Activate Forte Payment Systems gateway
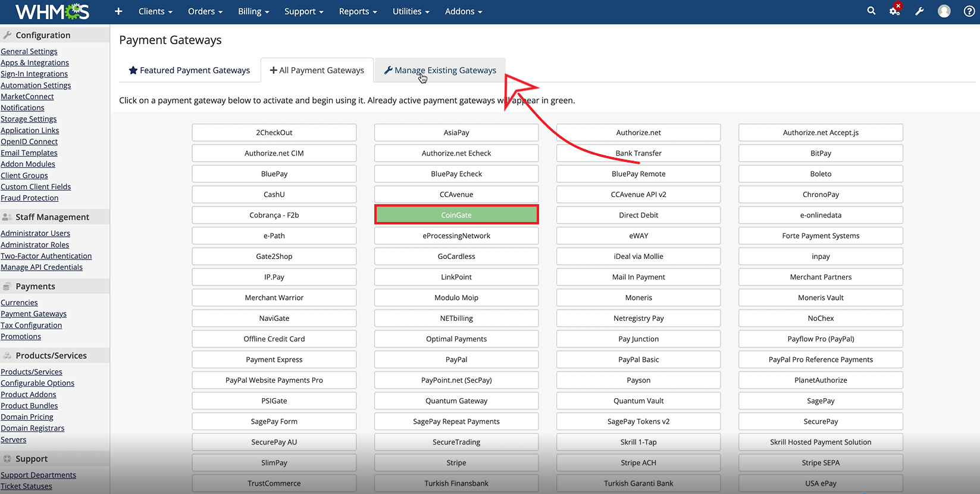 pos(821,236)
